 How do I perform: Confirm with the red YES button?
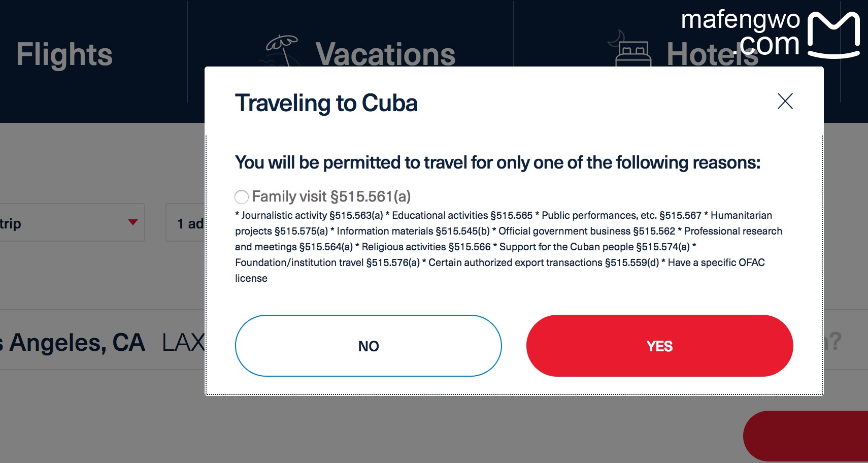659,346
